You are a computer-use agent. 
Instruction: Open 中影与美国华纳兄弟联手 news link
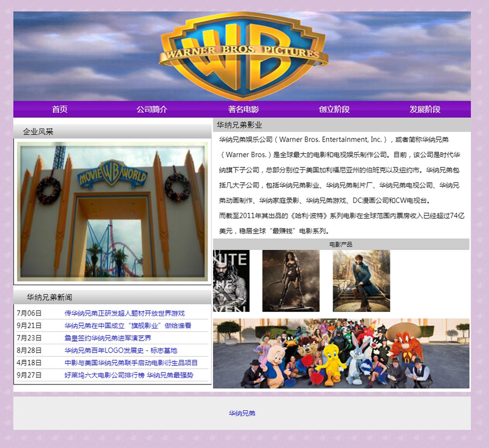[131, 363]
